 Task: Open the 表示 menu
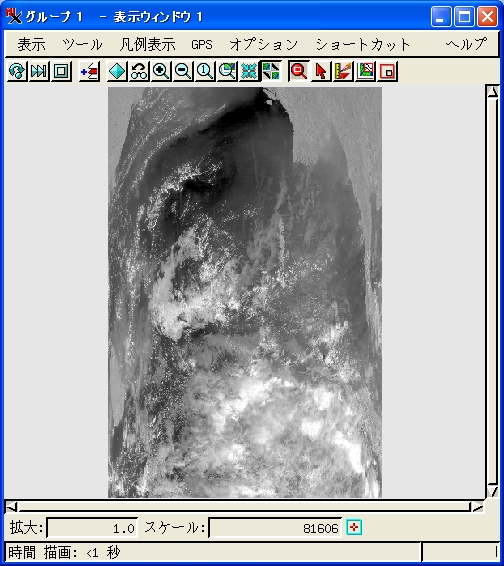click(x=32, y=45)
